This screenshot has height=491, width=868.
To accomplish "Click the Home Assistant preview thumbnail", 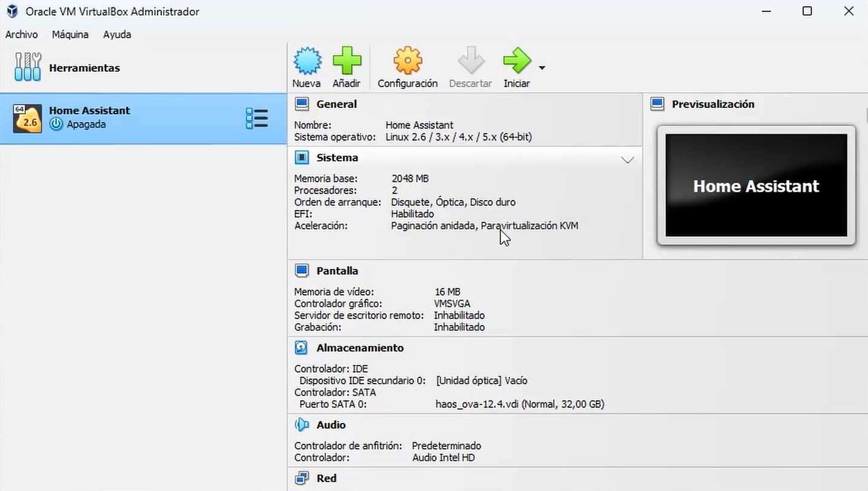I will (x=755, y=185).
